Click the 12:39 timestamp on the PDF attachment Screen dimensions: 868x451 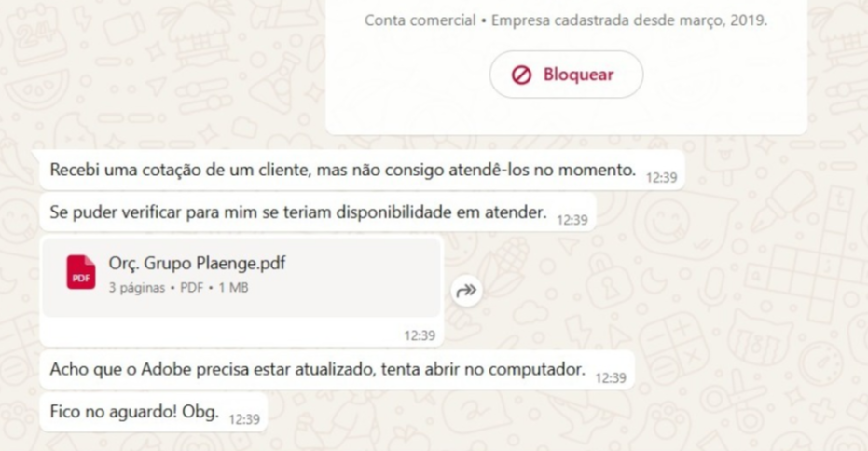click(419, 335)
